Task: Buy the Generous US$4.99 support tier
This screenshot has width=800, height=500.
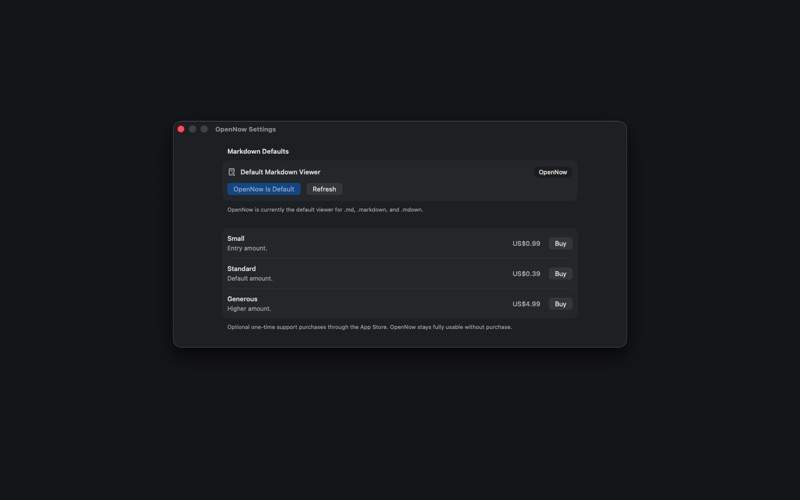Action: coord(560,304)
